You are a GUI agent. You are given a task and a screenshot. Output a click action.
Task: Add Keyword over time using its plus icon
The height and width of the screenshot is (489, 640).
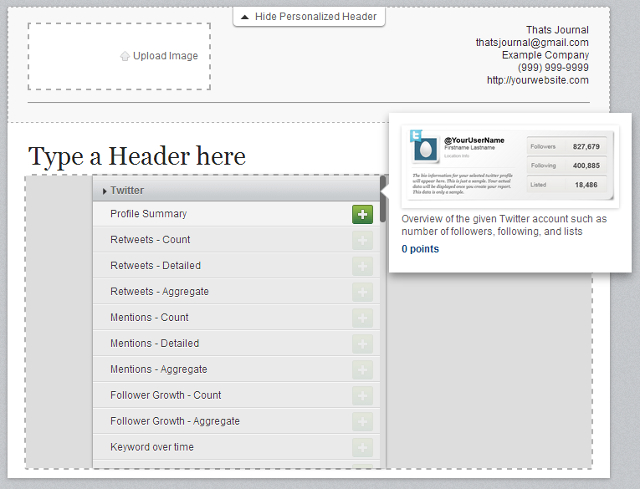click(362, 448)
